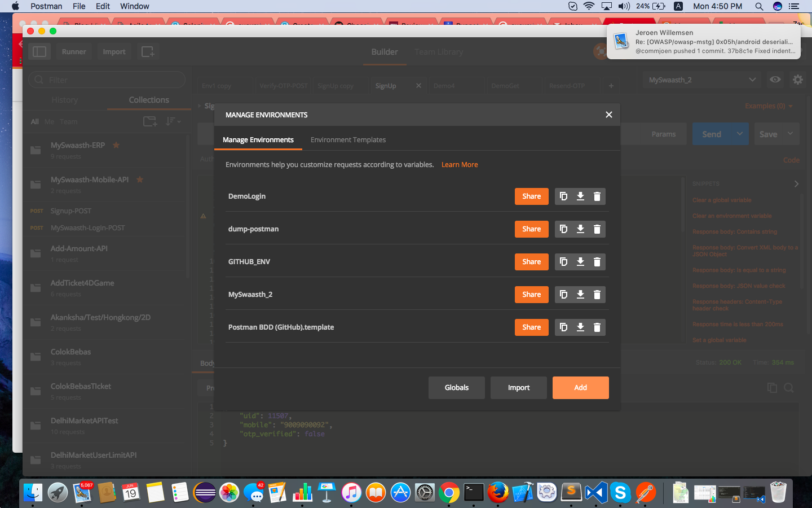Click the Globals button
The width and height of the screenshot is (812, 508).
[x=457, y=388]
